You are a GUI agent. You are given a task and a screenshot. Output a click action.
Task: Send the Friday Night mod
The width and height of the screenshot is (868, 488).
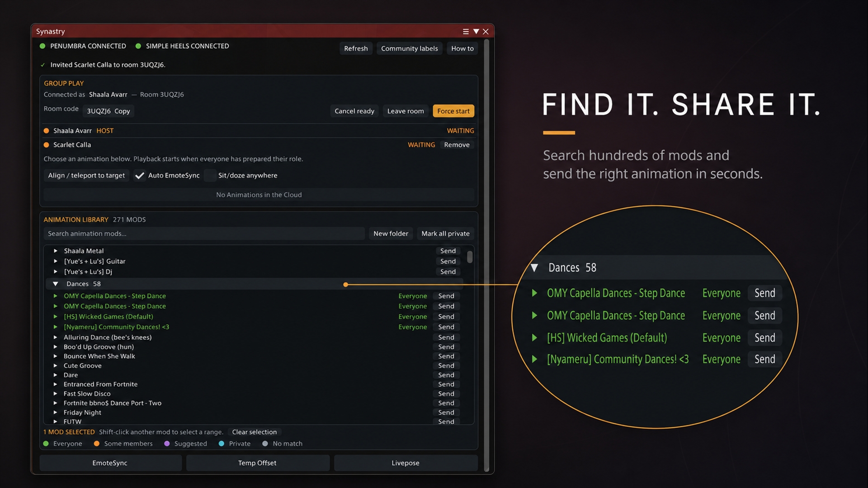click(446, 413)
